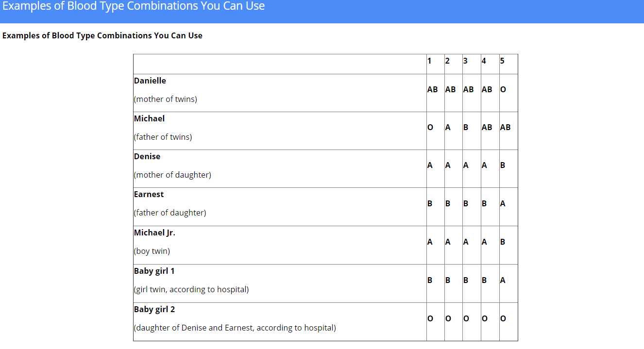The width and height of the screenshot is (644, 349).
Task: Click Michael's AB in column 4
Action: click(x=487, y=127)
